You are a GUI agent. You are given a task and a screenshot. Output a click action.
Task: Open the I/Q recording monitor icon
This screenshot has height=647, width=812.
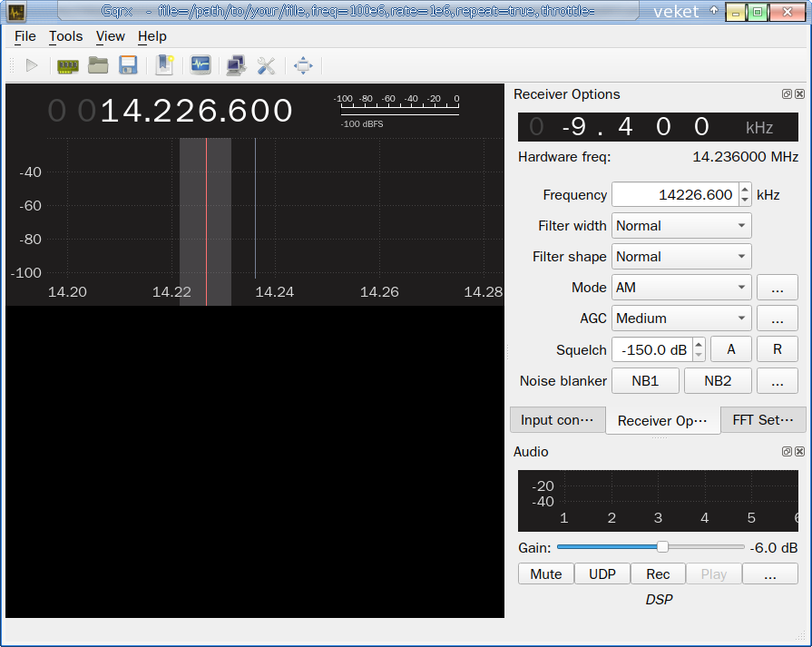coord(201,65)
